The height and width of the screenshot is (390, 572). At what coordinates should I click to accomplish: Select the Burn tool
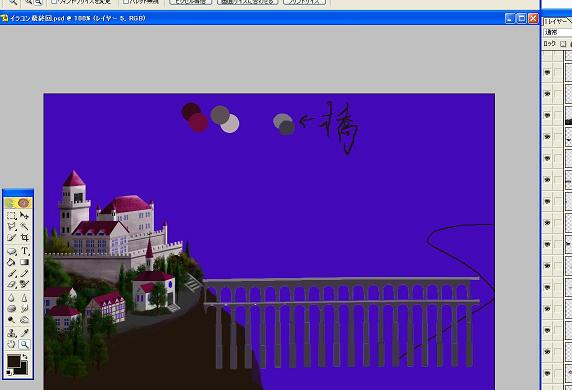[x=24, y=320]
